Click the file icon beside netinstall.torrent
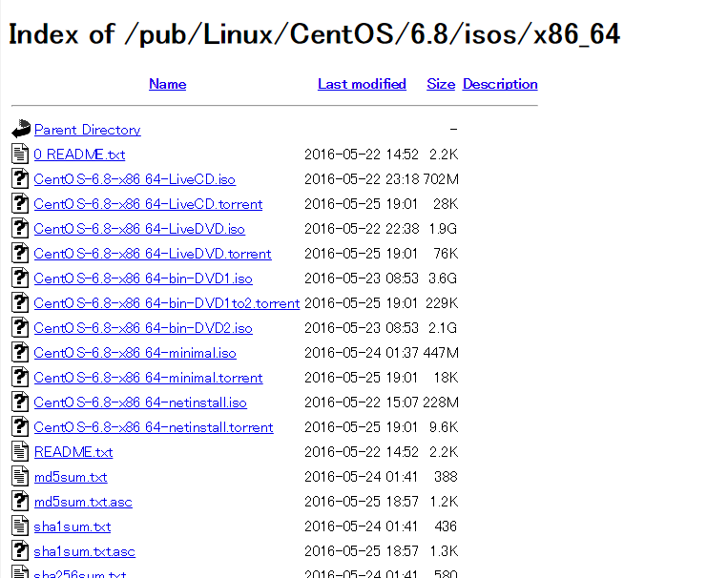 coord(19,426)
